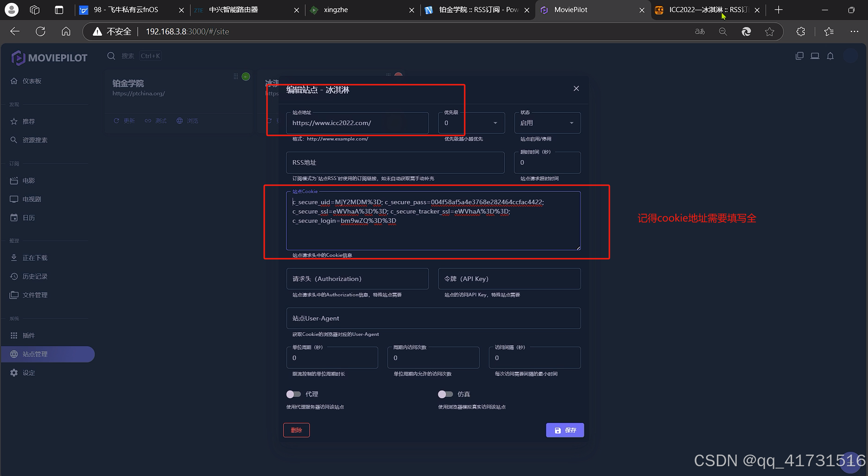Viewport: 868px width, 476px height.
Task: Open the 日历 calendar sidebar item
Action: tap(23, 218)
